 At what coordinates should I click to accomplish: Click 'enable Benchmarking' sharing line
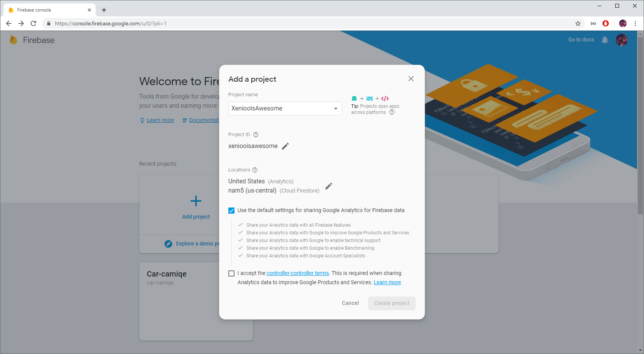click(x=310, y=248)
